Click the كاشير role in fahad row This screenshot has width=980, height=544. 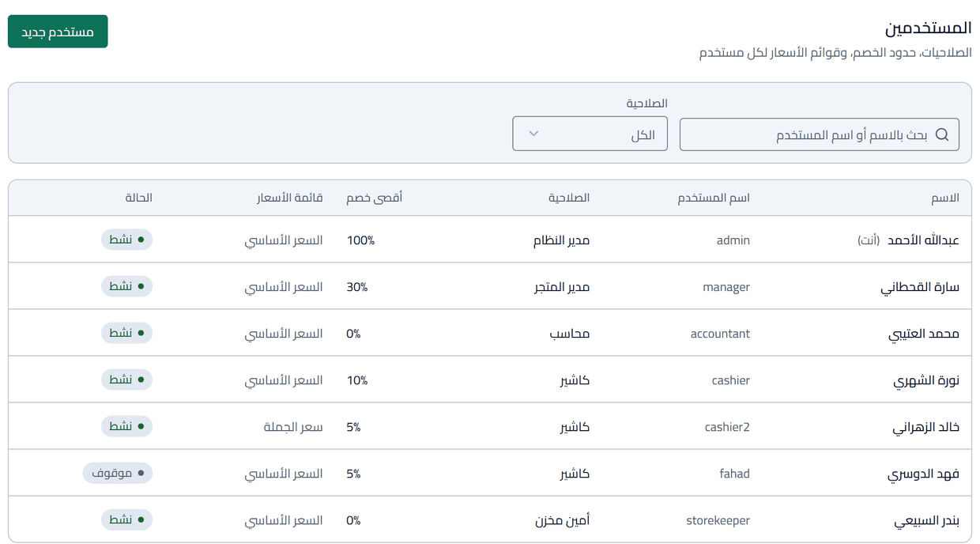coord(575,474)
